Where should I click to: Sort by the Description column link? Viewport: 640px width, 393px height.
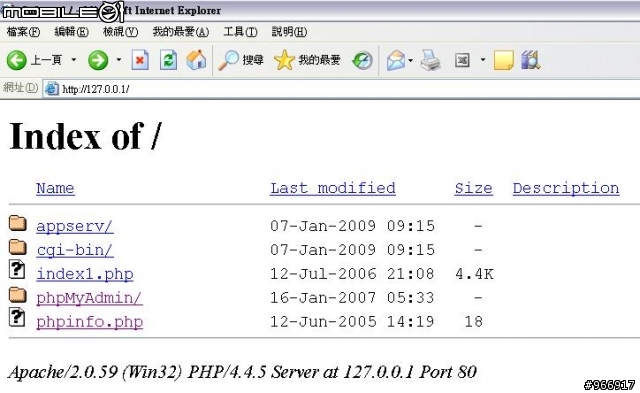pyautogui.click(x=566, y=188)
